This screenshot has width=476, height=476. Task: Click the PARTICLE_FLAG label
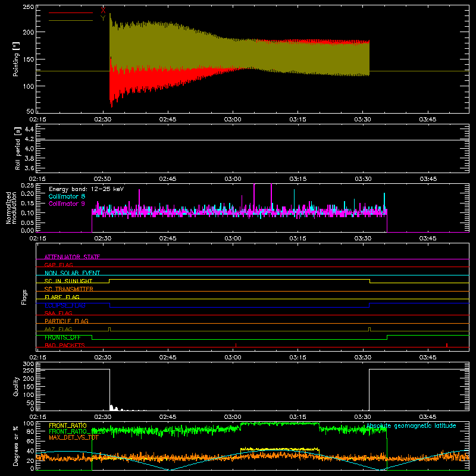(67, 321)
